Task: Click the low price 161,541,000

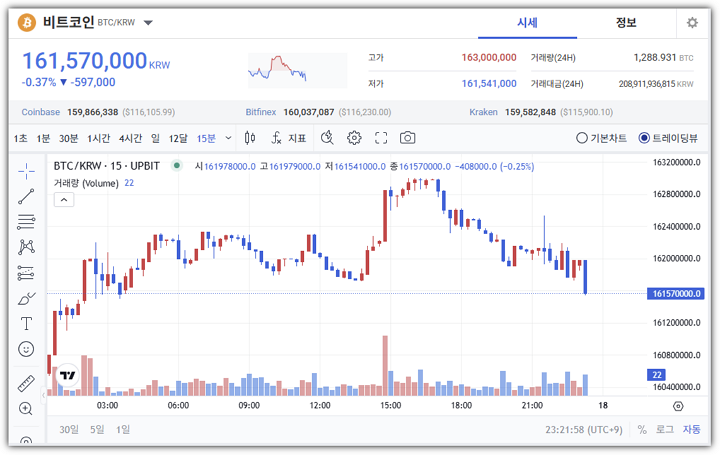Action: 489,84
